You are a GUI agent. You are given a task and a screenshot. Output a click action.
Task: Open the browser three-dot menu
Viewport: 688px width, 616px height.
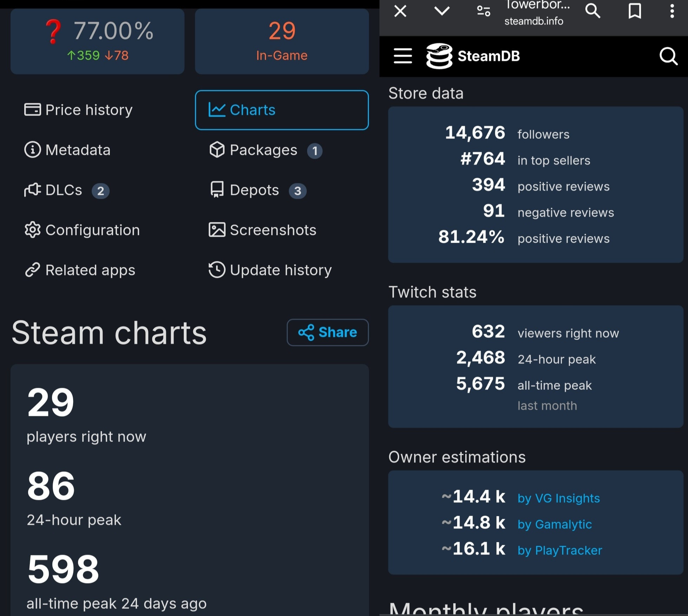(x=672, y=11)
